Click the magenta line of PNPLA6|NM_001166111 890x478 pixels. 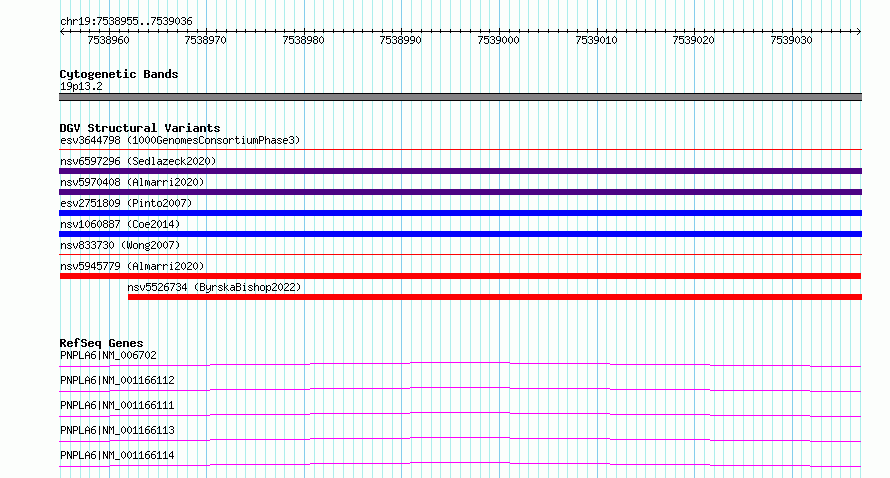[460, 414]
